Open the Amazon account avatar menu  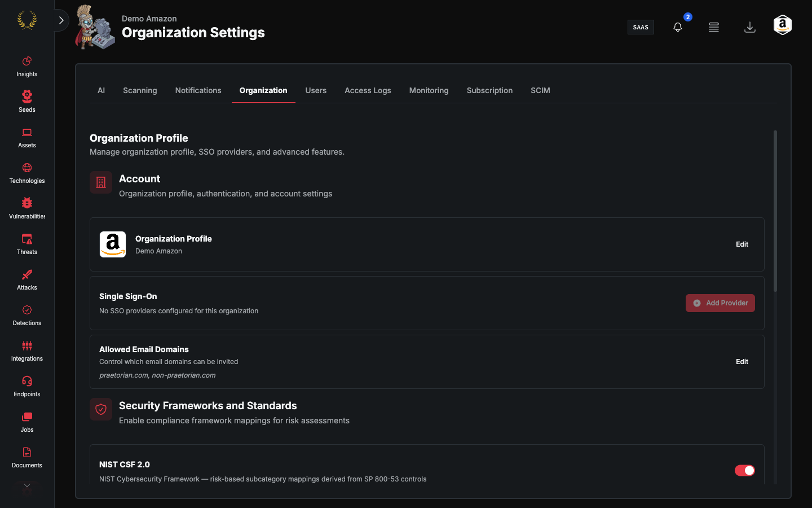click(x=783, y=25)
